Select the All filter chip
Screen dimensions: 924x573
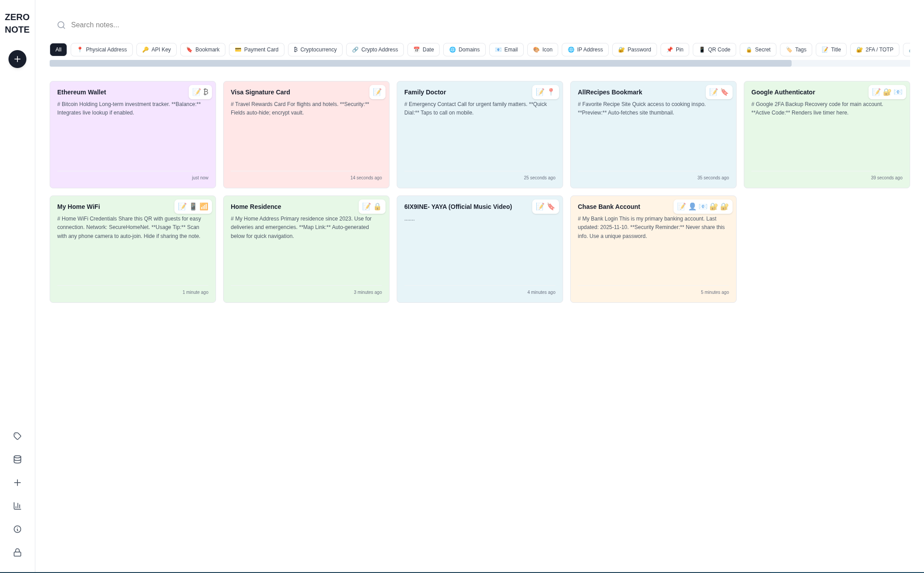(58, 50)
